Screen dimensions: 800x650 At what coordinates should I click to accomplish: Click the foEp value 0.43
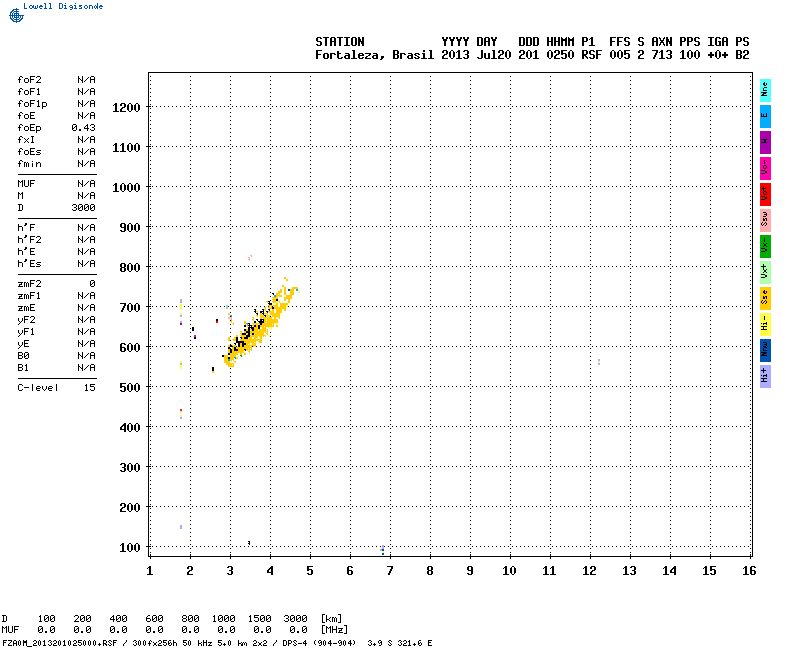(83, 128)
